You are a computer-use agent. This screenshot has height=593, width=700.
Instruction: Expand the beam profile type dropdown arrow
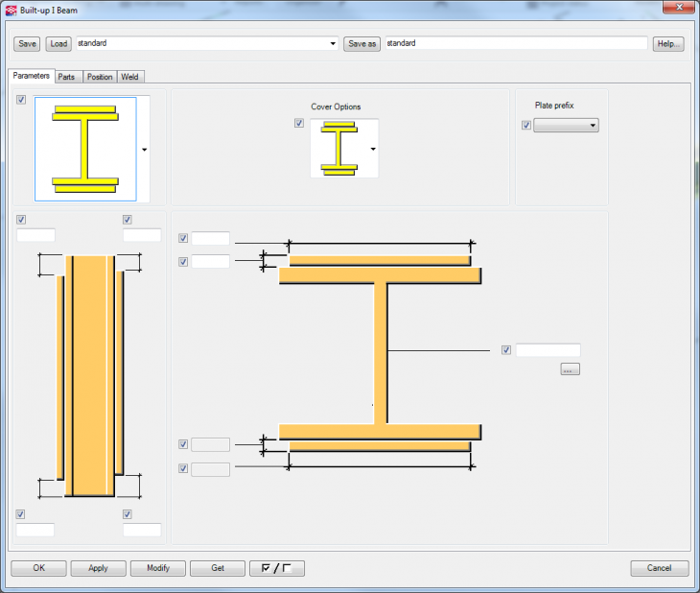[x=144, y=150]
